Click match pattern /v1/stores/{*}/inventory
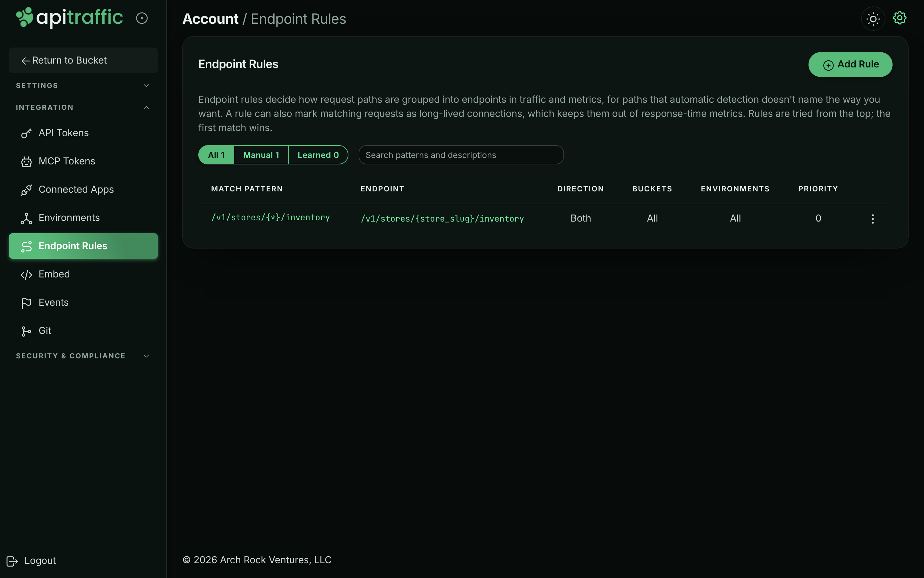The height and width of the screenshot is (578, 924). [x=270, y=217]
